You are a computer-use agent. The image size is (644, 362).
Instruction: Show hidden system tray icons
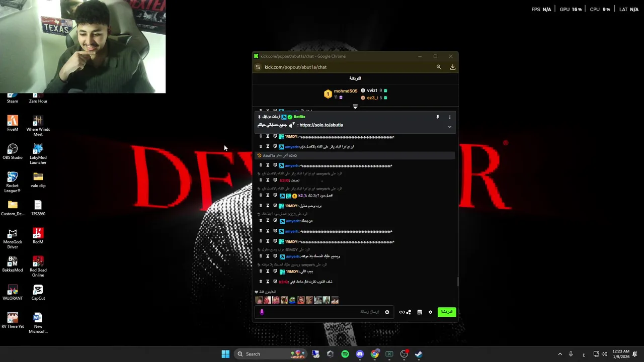coord(560,354)
